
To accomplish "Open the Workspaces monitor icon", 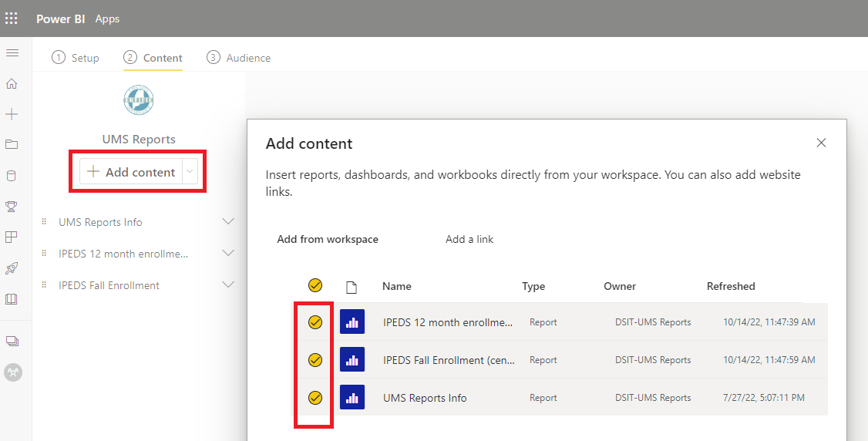I will click(12, 341).
